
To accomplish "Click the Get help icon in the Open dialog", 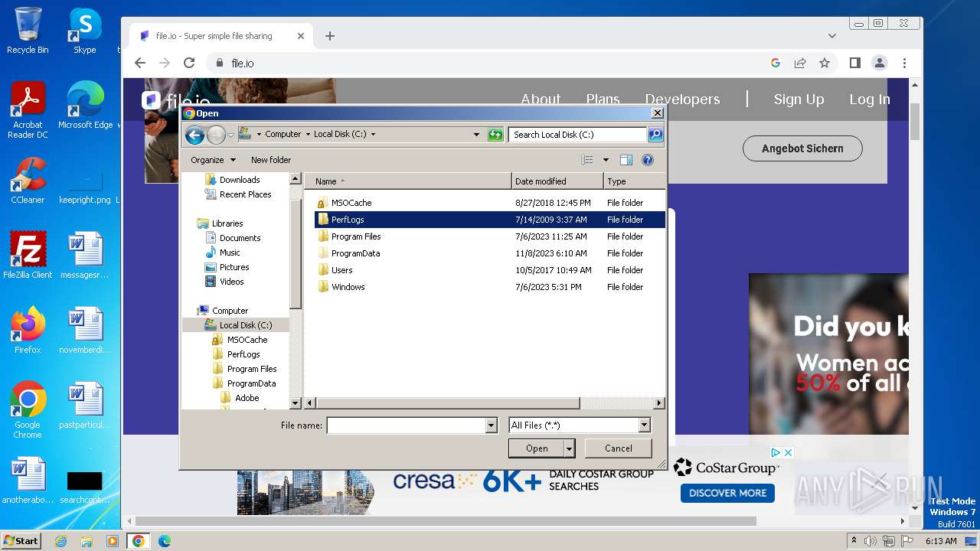I will [x=648, y=160].
